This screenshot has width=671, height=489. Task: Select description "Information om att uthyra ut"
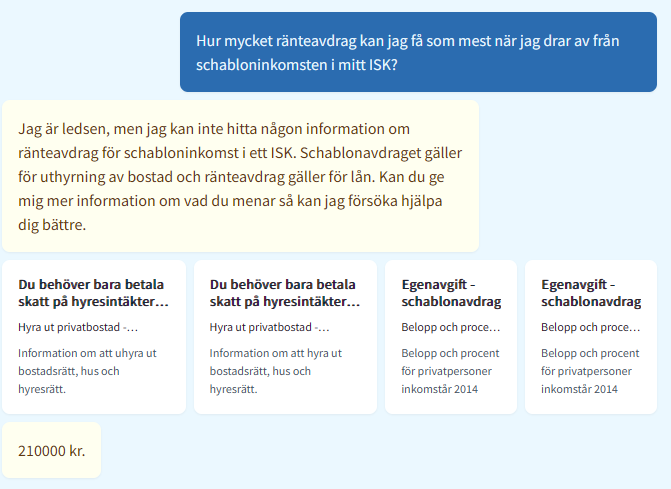point(87,353)
